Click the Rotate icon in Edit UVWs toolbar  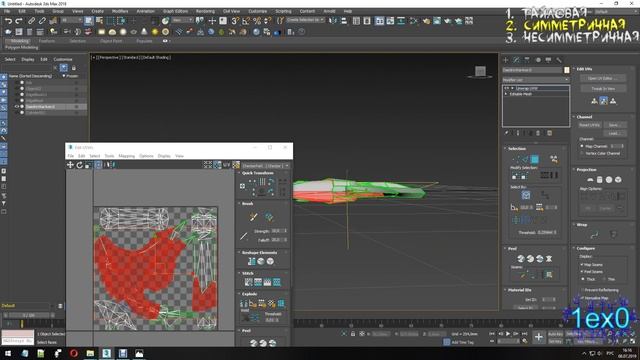80,165
